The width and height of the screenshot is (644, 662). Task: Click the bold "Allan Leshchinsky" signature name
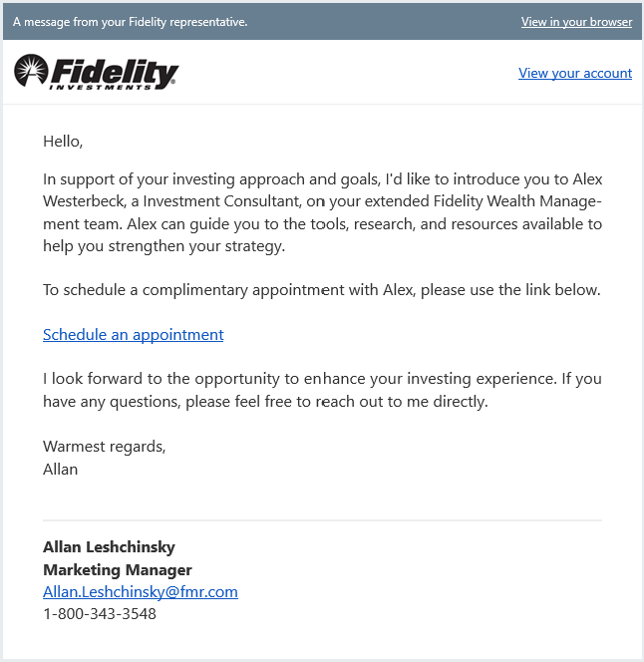tap(109, 547)
